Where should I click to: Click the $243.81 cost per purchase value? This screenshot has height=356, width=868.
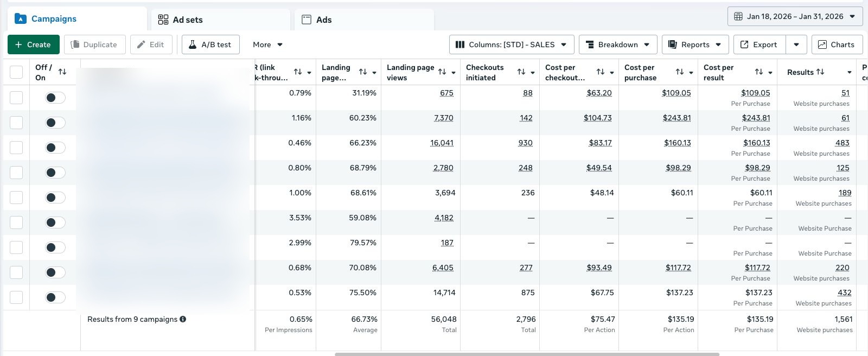point(676,118)
